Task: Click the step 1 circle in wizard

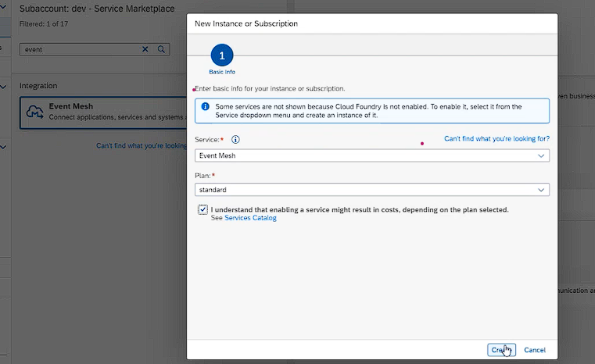Action: (222, 55)
